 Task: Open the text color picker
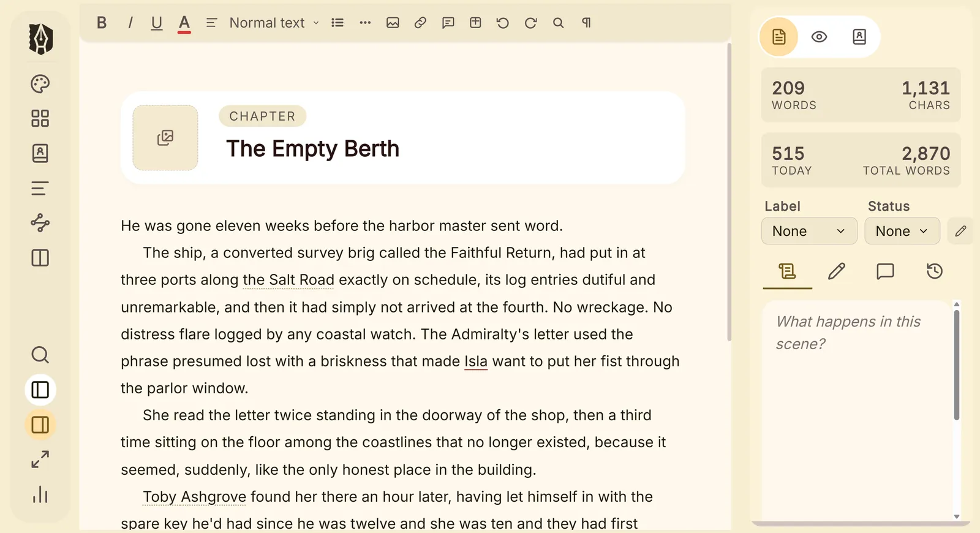pyautogui.click(x=184, y=23)
